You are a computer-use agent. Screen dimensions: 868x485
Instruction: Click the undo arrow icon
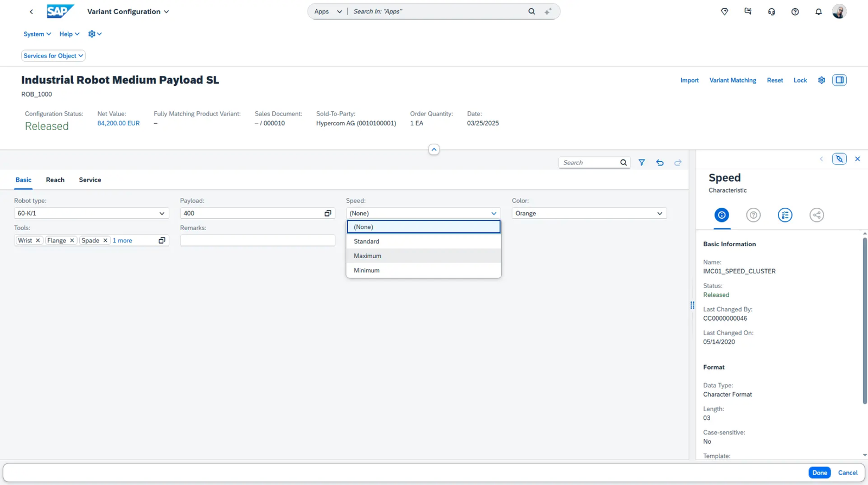(x=660, y=162)
